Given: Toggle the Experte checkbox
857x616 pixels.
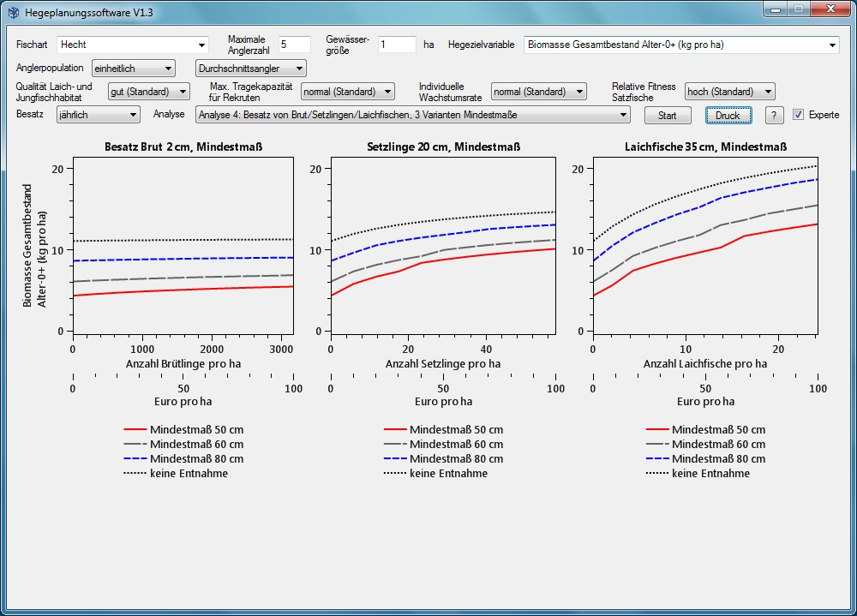Looking at the screenshot, I should [x=799, y=115].
